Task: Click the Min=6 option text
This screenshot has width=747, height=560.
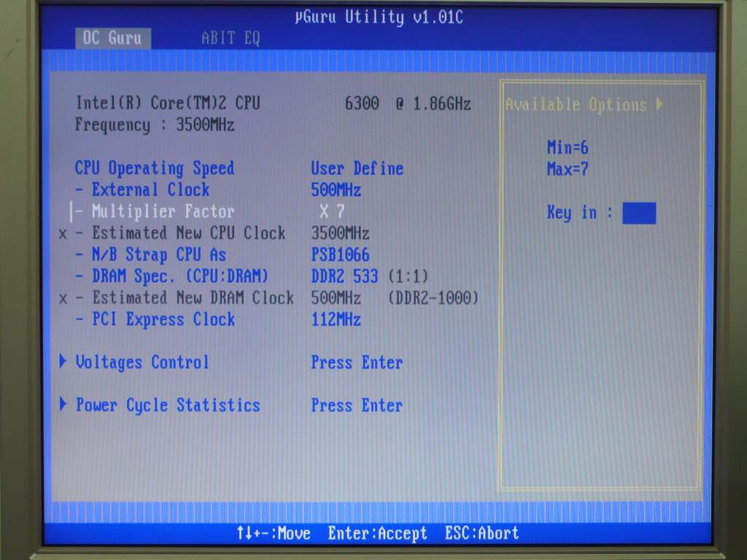Action: pos(568,147)
